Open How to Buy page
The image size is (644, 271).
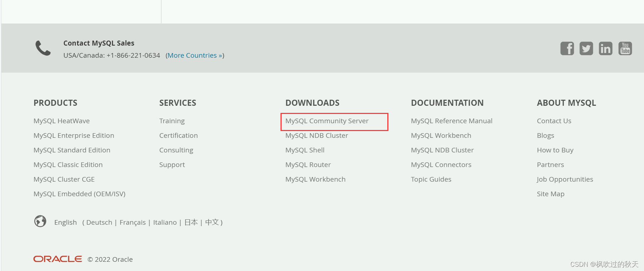coord(555,150)
